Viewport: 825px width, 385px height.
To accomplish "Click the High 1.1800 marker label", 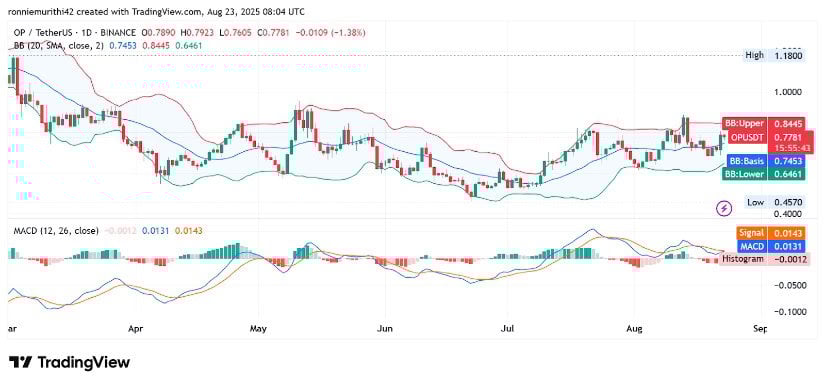I will [x=776, y=55].
